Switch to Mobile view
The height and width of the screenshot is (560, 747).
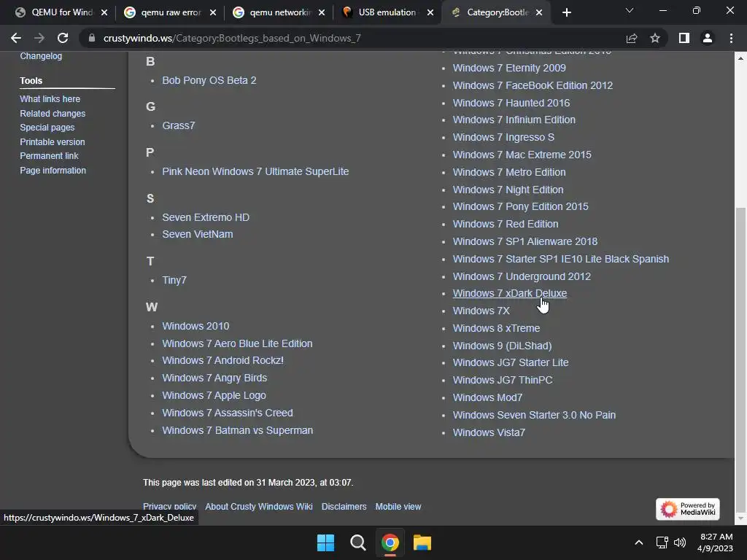pyautogui.click(x=398, y=506)
